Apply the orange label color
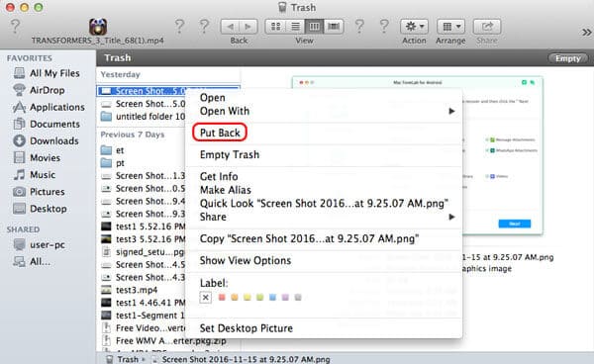Screen dimensions: 594x364 point(235,298)
